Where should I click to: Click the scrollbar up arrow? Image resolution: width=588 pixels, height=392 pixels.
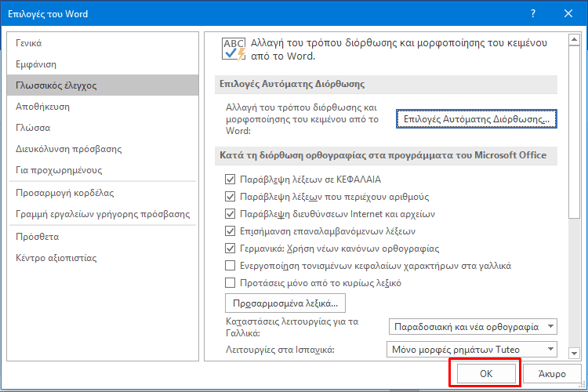pos(574,40)
